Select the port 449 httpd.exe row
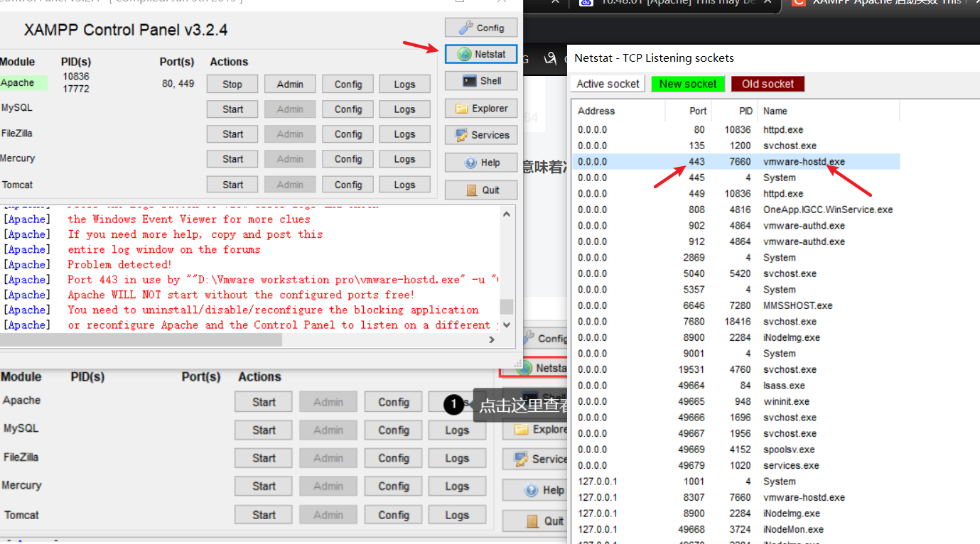This screenshot has height=544, width=980. click(736, 193)
